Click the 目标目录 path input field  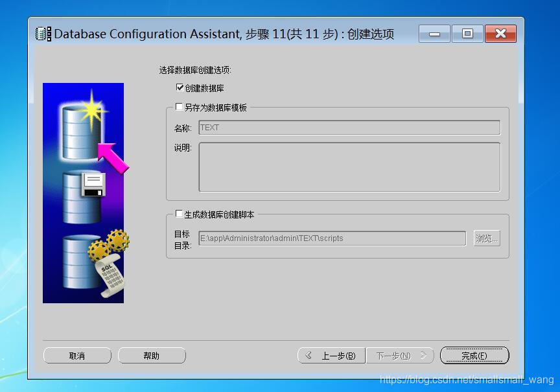332,238
